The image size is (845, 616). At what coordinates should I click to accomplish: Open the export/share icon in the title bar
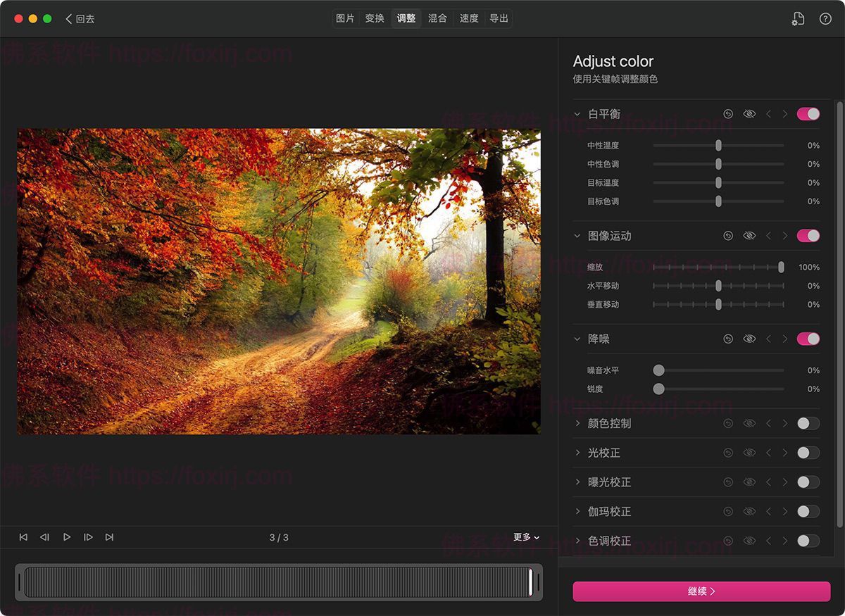click(x=798, y=18)
